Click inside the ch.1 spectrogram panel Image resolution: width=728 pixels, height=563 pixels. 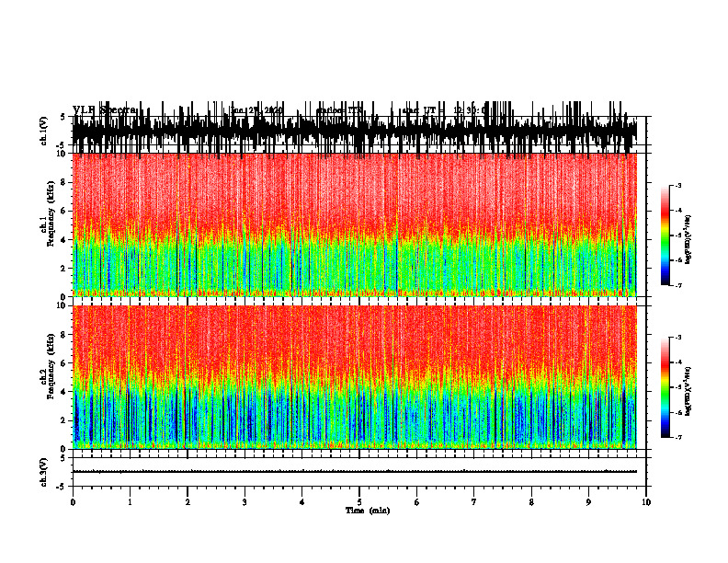coord(355,224)
